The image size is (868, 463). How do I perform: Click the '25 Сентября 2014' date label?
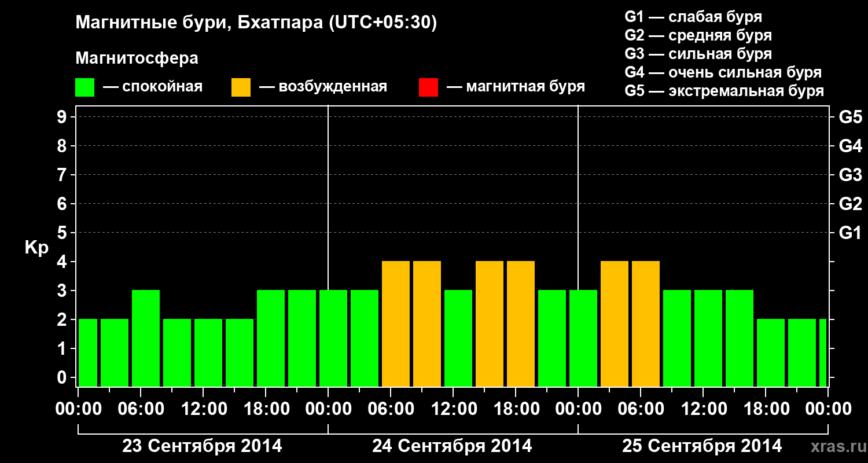coord(702,446)
